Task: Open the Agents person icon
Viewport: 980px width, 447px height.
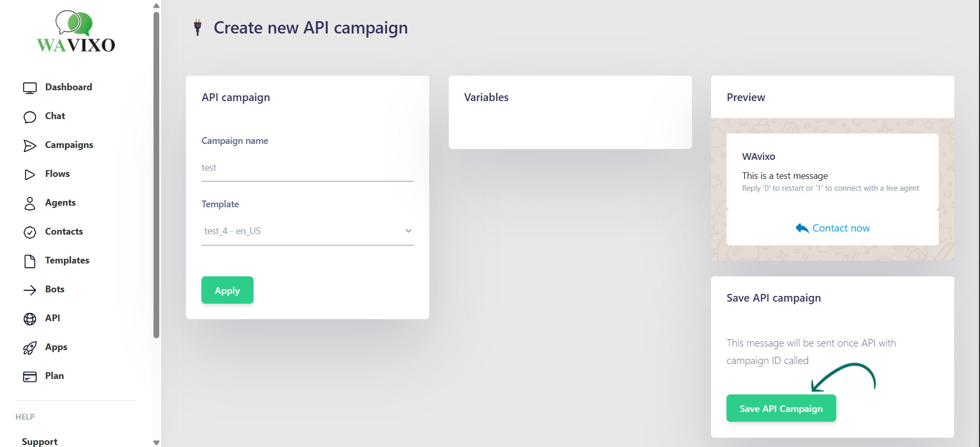Action: (x=30, y=204)
